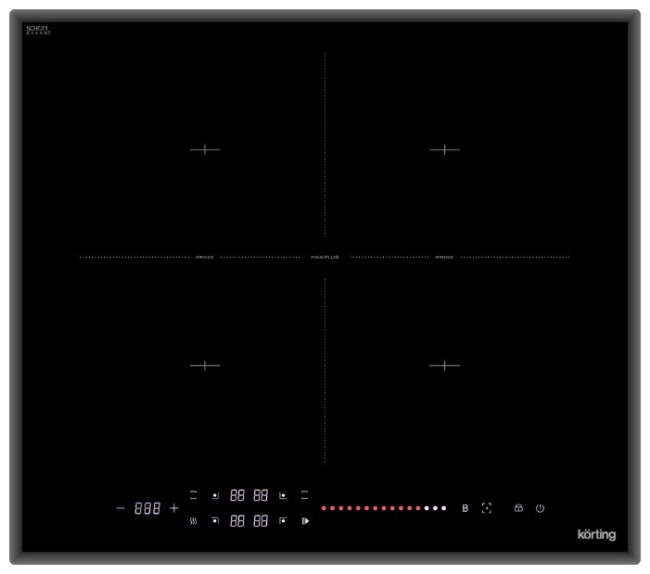Select the front-right cooking zone selector
Image resolution: width=650 pixels, height=574 pixels.
pos(283,521)
